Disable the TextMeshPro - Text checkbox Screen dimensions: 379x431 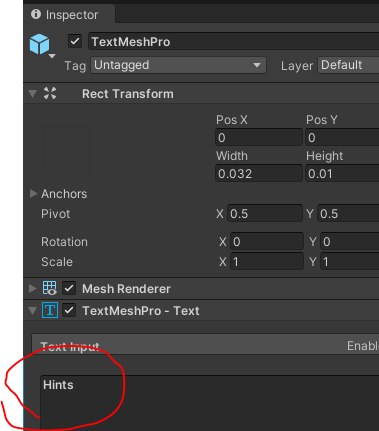[x=69, y=311]
